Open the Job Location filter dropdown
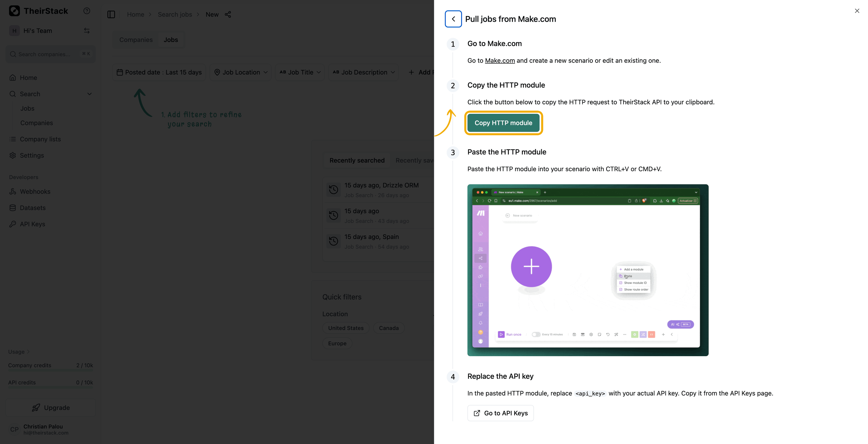The width and height of the screenshot is (868, 444). [x=241, y=72]
